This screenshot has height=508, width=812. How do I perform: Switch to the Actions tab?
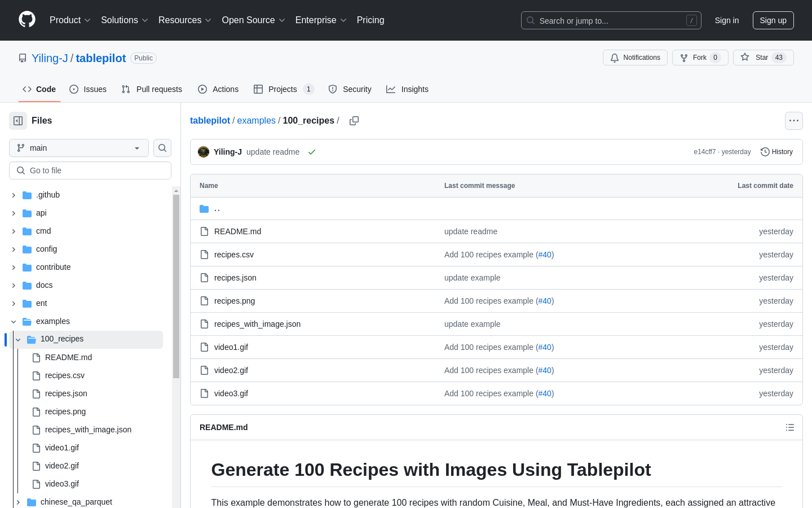tap(218, 89)
